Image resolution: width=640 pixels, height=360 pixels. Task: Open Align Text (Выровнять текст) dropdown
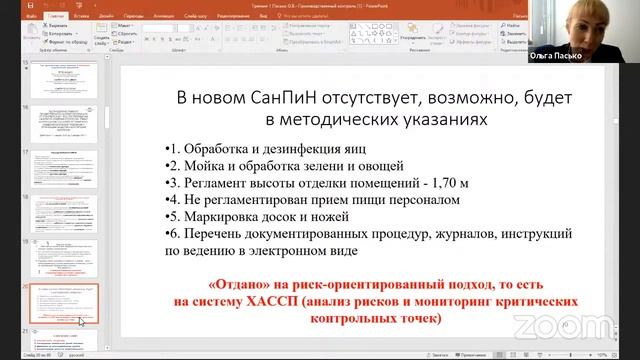coord(305,33)
